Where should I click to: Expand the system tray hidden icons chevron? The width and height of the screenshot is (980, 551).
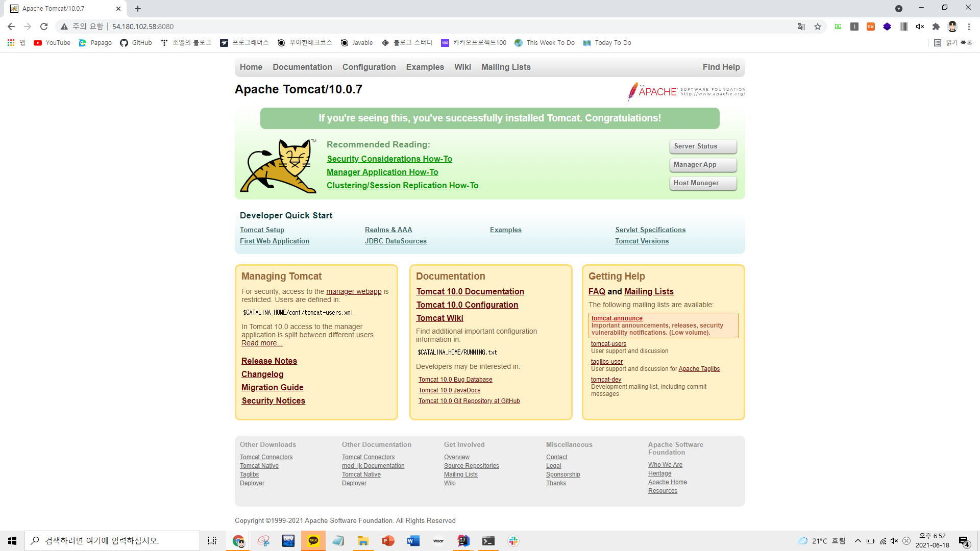coord(858,541)
